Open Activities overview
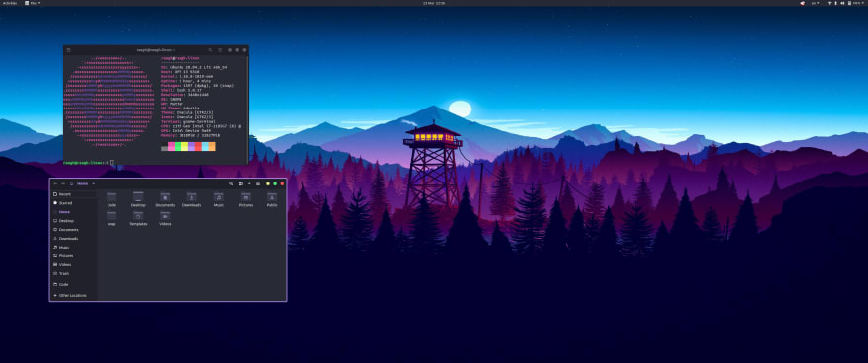The image size is (868, 363). click(10, 3)
